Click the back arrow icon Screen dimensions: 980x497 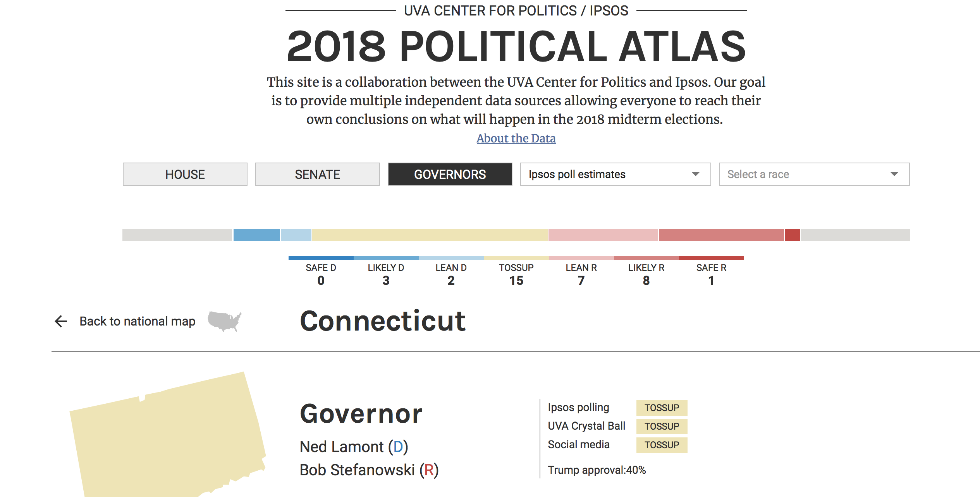(61, 321)
